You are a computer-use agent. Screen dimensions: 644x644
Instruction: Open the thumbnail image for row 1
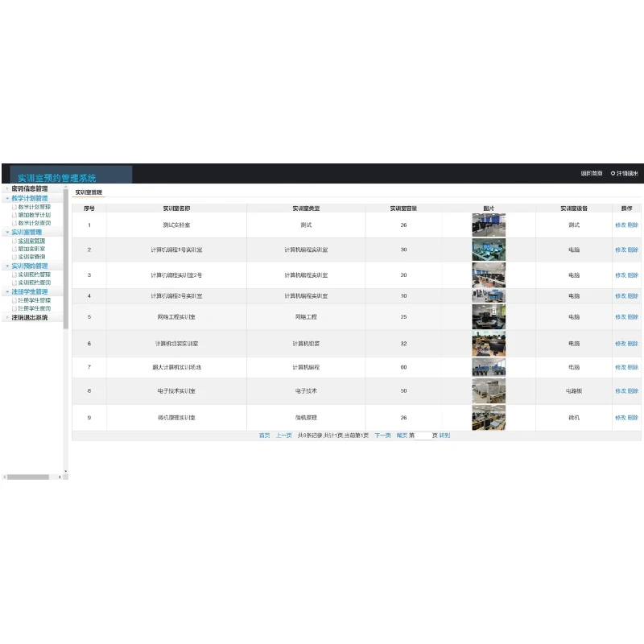coord(489,225)
